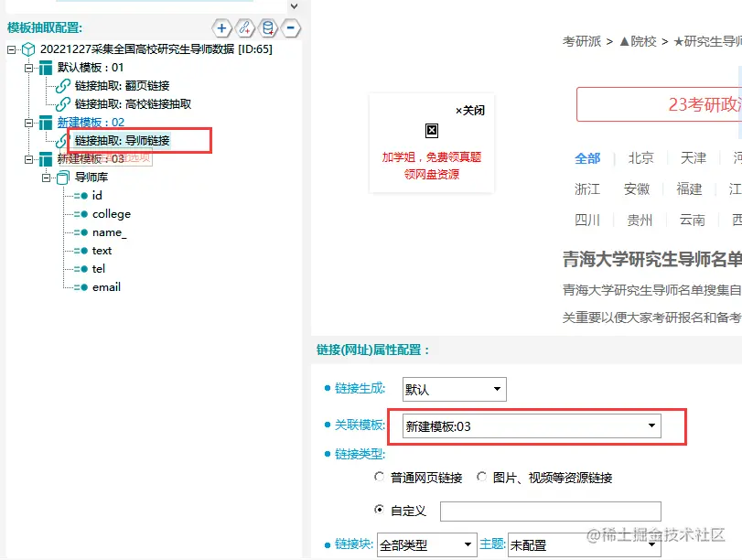Select the 浙江 region tab
The image size is (742, 560).
coord(587,189)
